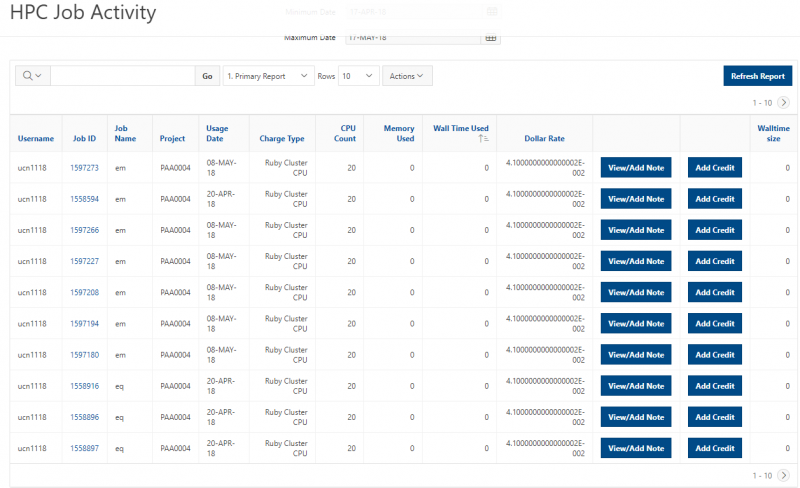Viewport: 800px width, 488px height.
Task: Open Job ID 1597273 link
Action: [84, 168]
